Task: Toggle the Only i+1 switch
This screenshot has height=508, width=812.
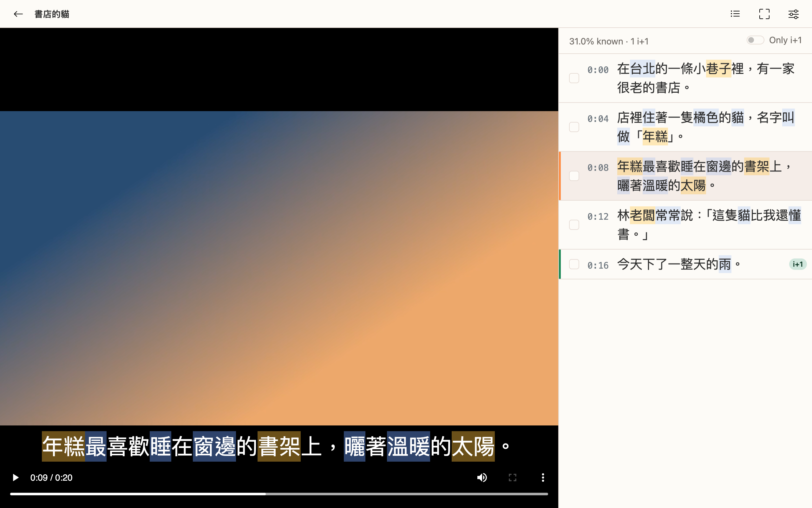Action: [755, 40]
